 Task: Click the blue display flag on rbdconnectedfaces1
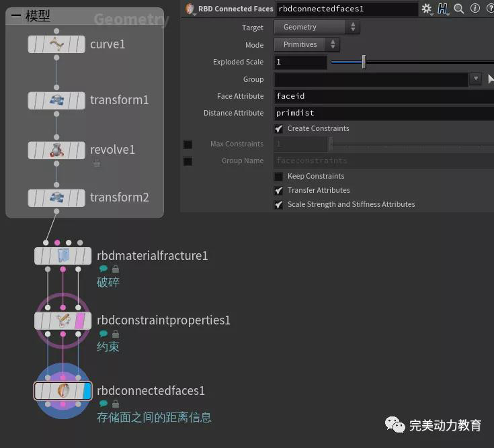[x=86, y=391]
